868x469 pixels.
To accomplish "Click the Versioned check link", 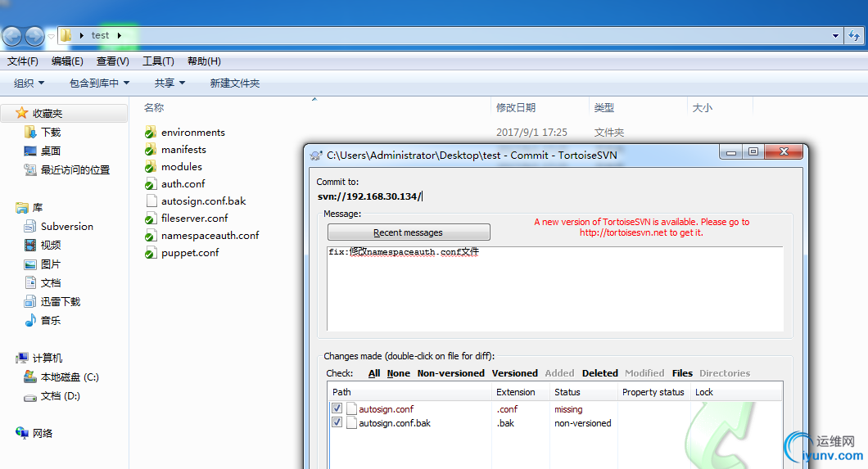I will (x=515, y=373).
